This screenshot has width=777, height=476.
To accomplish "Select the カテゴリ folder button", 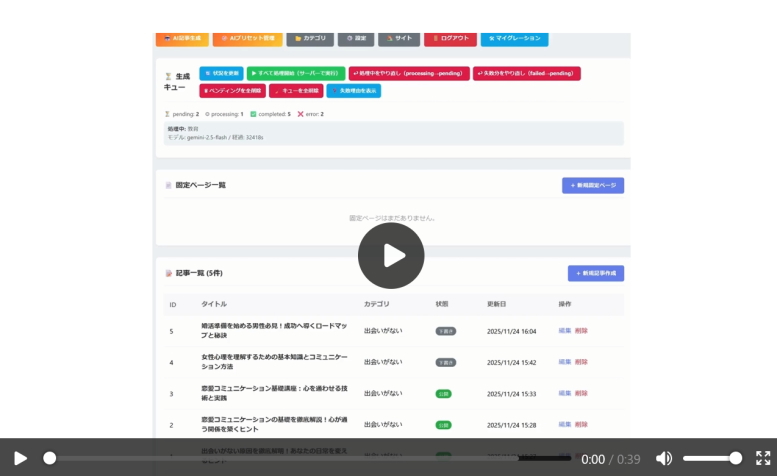I will (x=310, y=38).
